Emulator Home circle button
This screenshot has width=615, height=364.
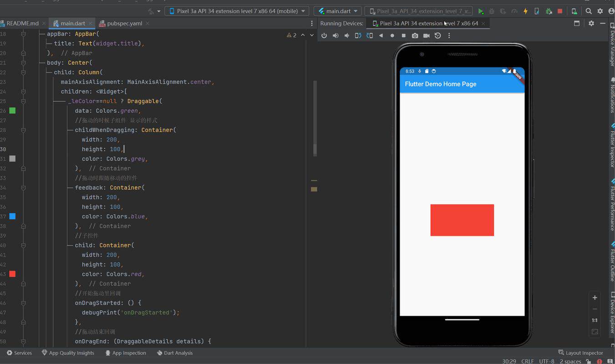pyautogui.click(x=392, y=35)
